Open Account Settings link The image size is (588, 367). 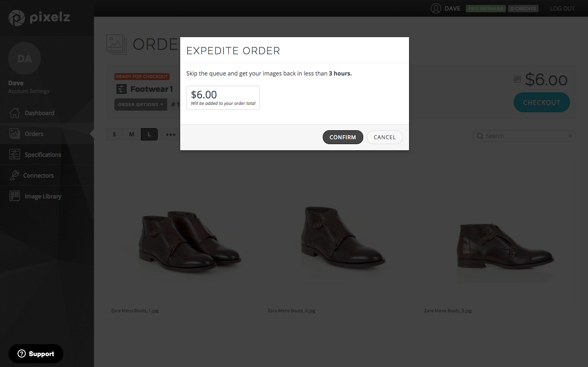[x=29, y=91]
